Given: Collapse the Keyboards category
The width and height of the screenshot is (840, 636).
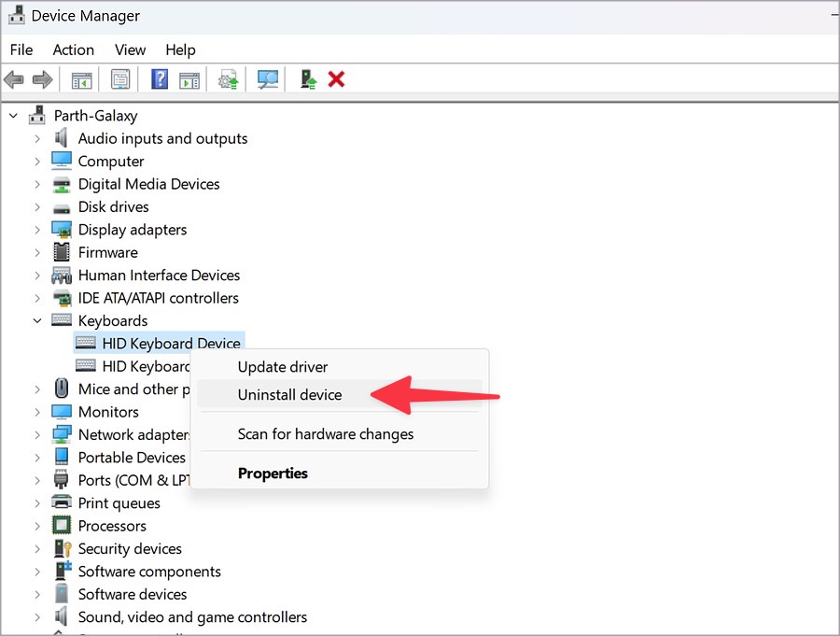Looking at the screenshot, I should click(x=37, y=320).
